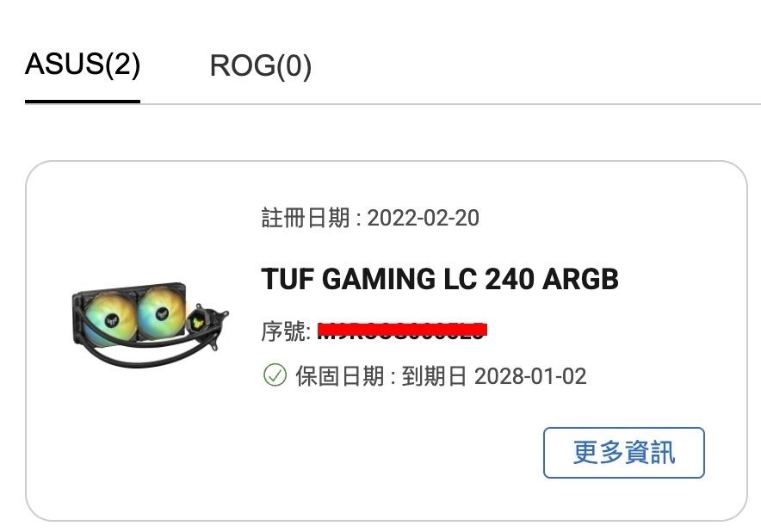
Task: Select the 註冊日期 2022-02-20 text
Action: [370, 218]
